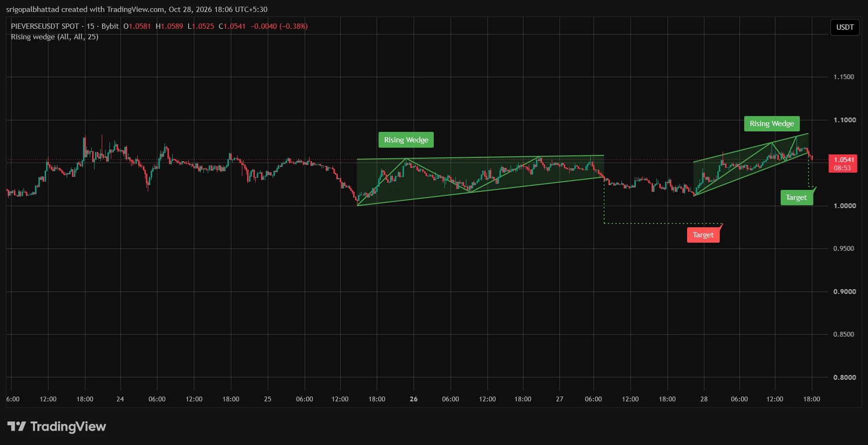
Task: Click the change value −0.0040 (−0.38%)
Action: [x=279, y=26]
